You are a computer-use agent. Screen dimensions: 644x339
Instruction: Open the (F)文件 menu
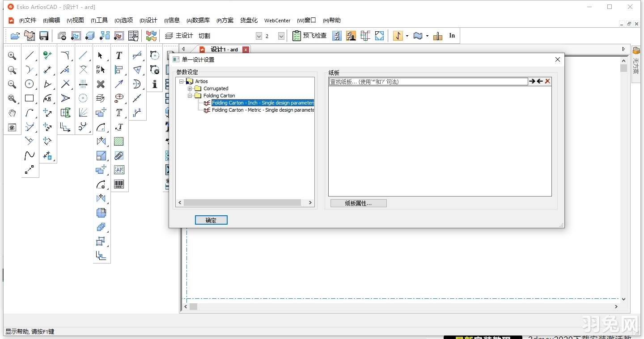pos(27,20)
